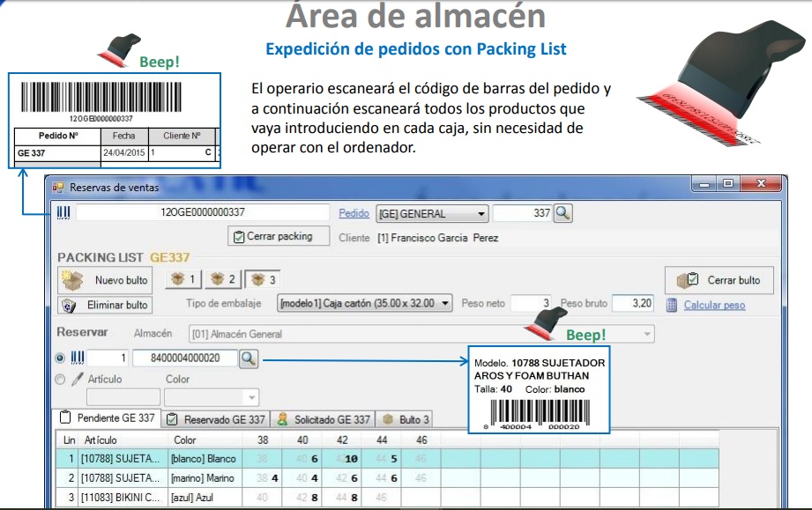Select the Nuevo bulto box icon
The width and height of the screenshot is (812, 510).
tap(70, 282)
